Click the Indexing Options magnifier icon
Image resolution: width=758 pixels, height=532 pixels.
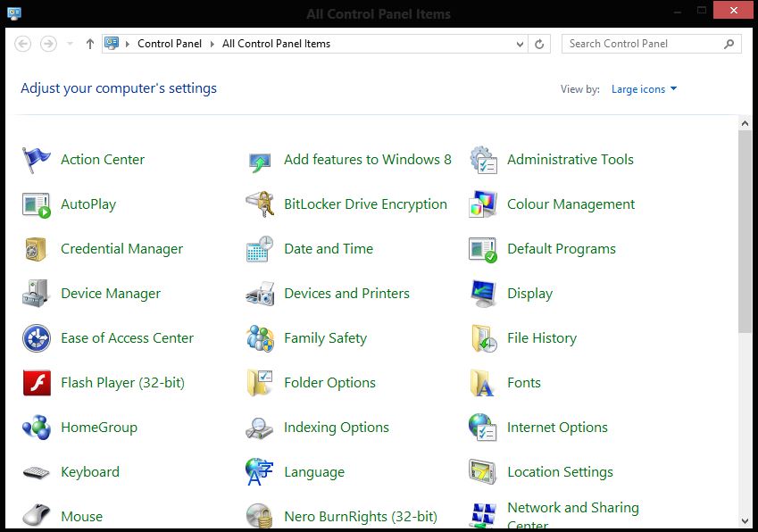(x=259, y=428)
